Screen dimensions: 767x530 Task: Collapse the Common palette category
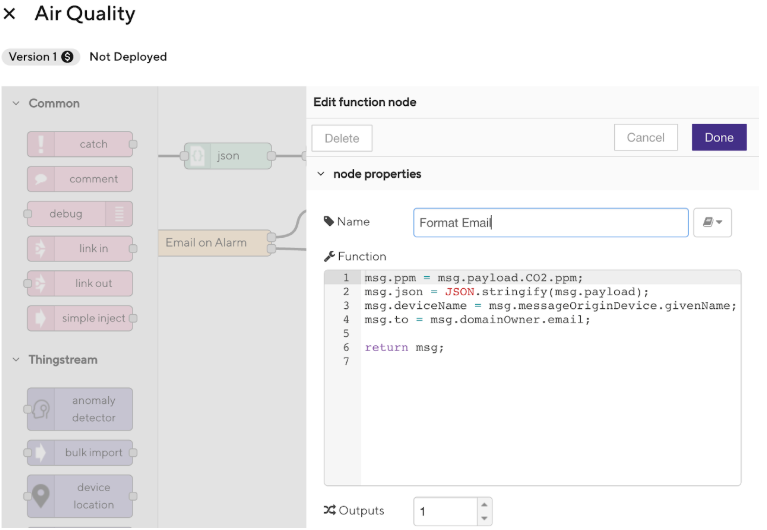click(x=16, y=104)
